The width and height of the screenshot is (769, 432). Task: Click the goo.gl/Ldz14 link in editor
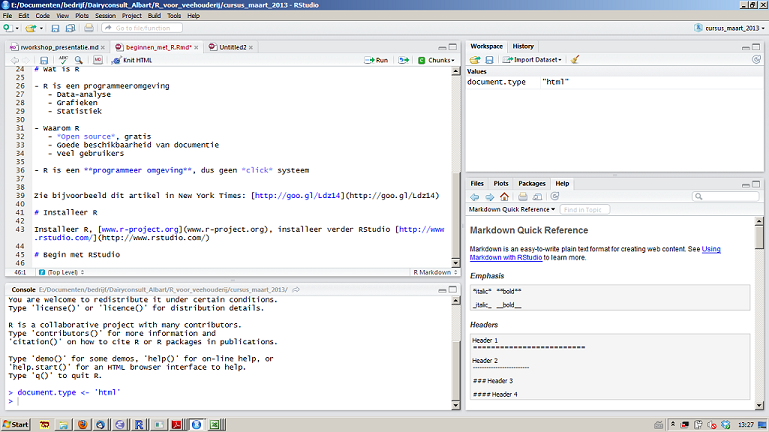297,195
